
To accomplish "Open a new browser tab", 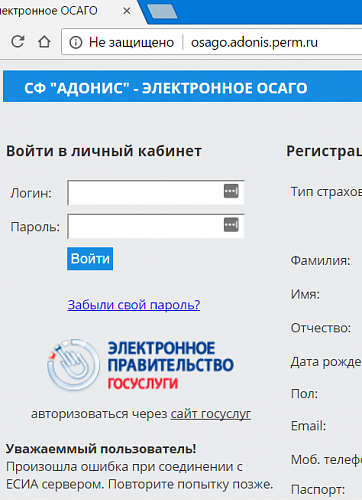I will coord(162,11).
